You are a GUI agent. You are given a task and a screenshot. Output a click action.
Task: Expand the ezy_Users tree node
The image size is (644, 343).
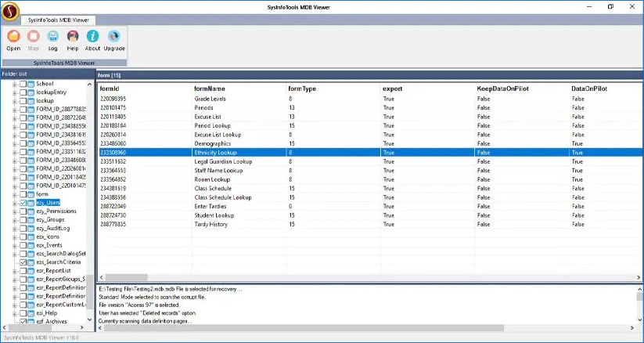tap(15, 203)
